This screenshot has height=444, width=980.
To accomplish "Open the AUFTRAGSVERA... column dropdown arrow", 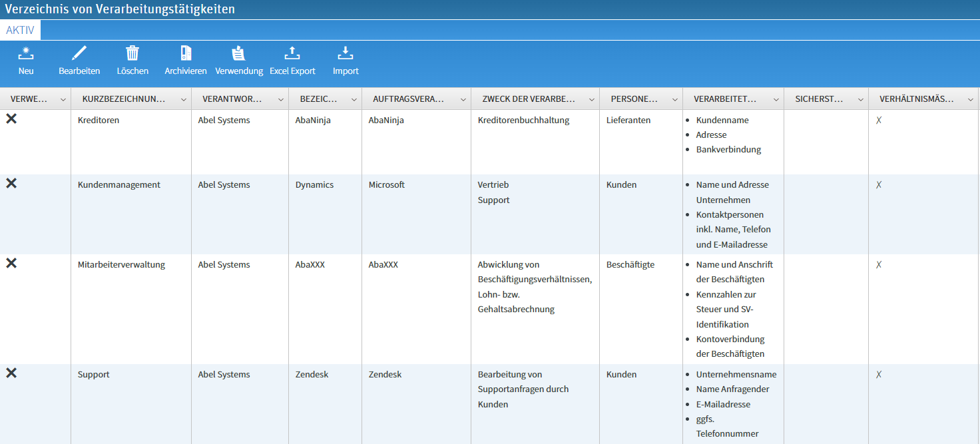I will point(463,99).
